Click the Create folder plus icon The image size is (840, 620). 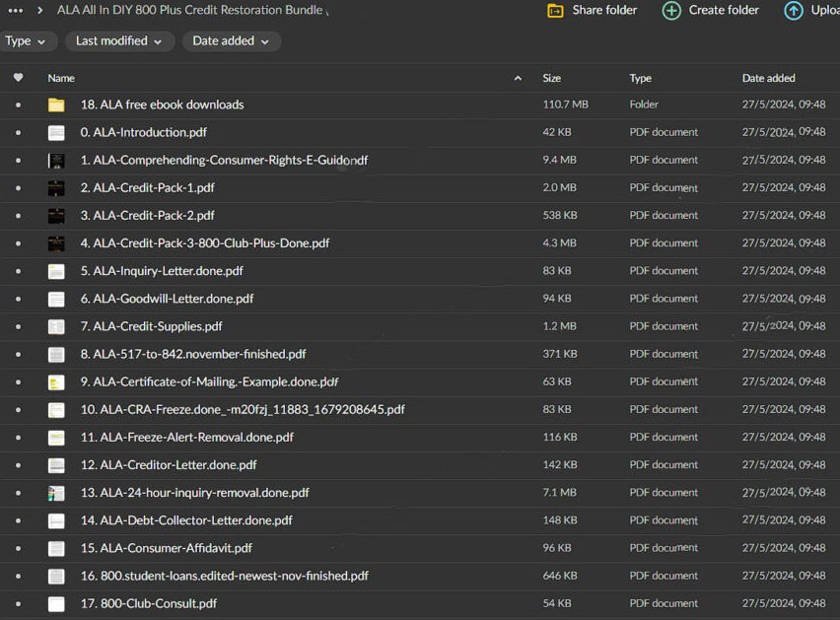click(x=671, y=11)
